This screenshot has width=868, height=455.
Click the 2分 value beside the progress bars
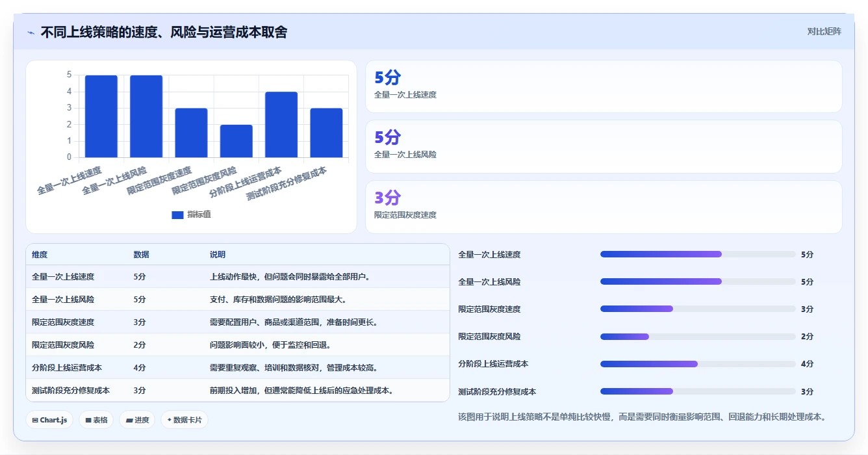click(807, 337)
